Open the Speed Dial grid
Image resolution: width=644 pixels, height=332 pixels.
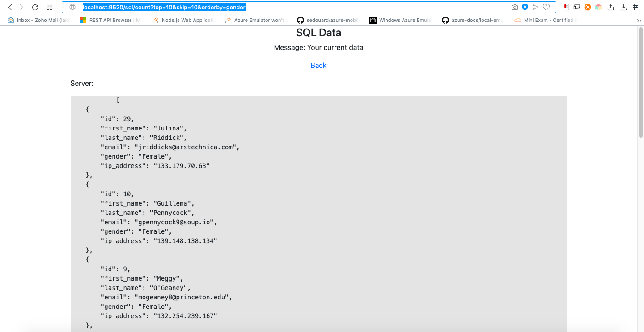point(50,7)
